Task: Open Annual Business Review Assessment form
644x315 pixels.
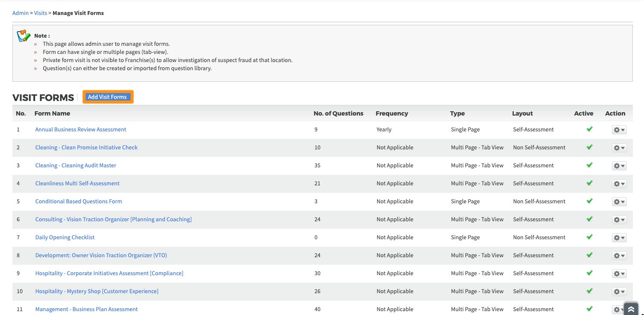Action: pyautogui.click(x=81, y=129)
